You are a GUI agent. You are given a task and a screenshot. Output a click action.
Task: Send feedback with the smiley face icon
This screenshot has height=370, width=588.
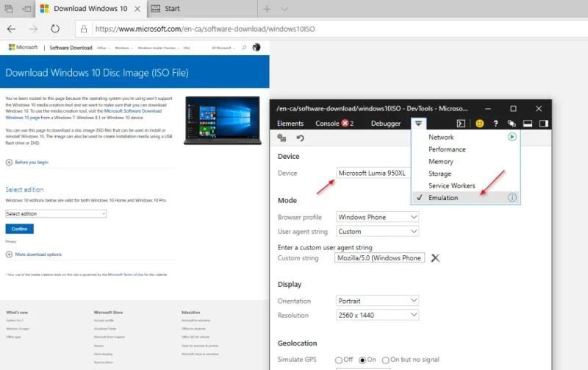click(x=480, y=124)
